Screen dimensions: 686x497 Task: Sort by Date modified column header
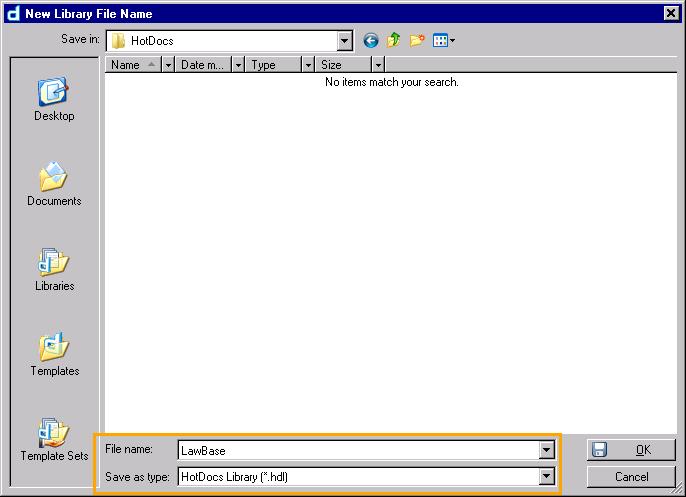click(x=203, y=65)
